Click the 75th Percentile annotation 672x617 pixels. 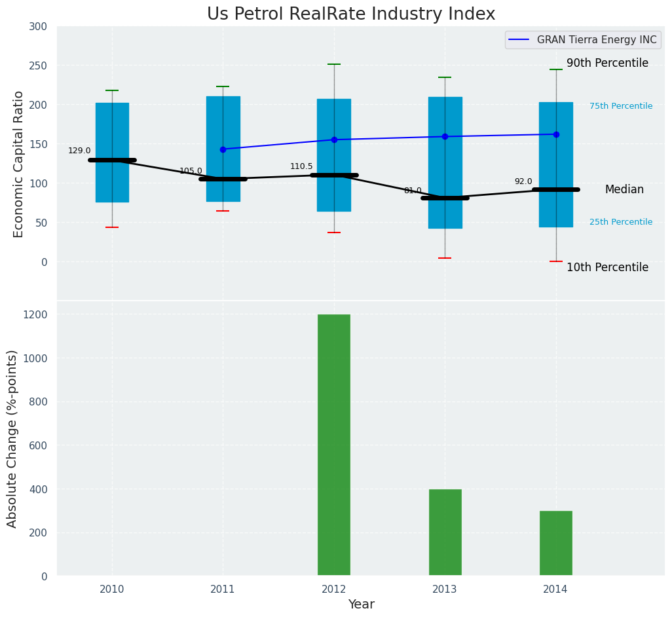[x=620, y=106]
